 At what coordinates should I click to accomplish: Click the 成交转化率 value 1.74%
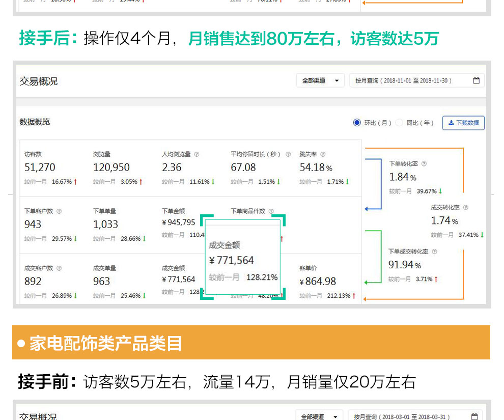[x=444, y=221]
